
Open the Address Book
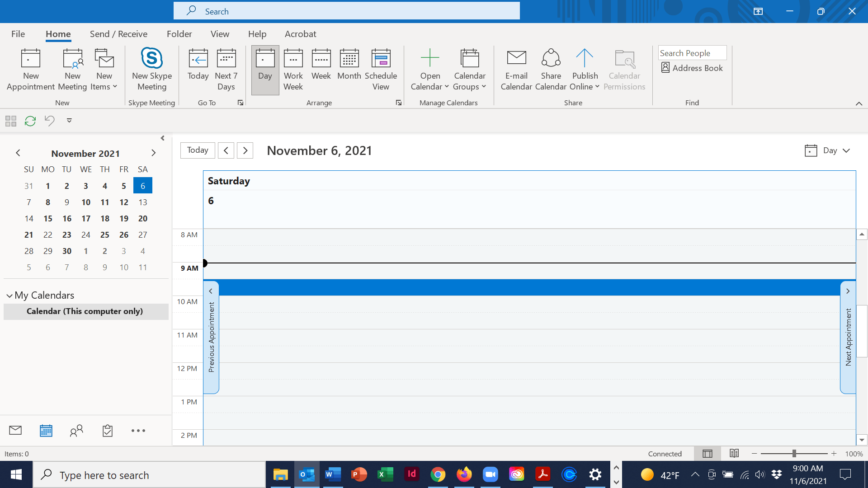(x=692, y=68)
